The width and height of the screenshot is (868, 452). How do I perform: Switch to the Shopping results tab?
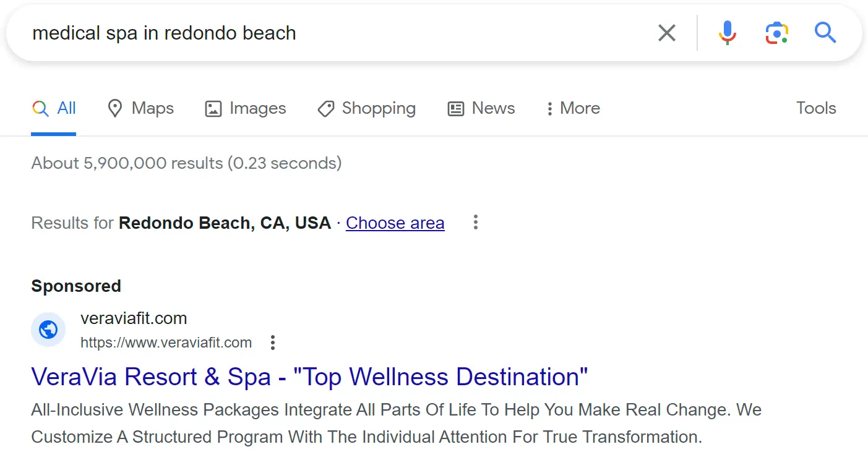(366, 108)
